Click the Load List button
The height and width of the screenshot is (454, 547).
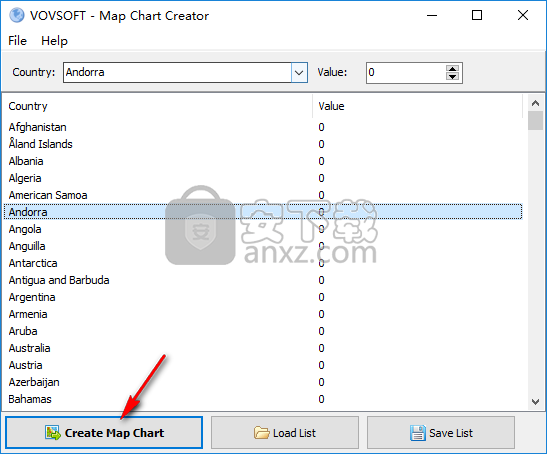click(x=285, y=432)
